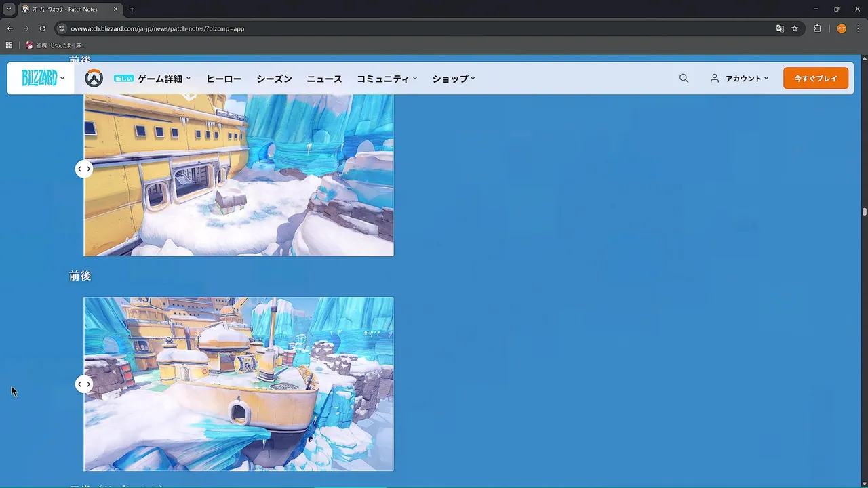Open the Overwatch logo home link
The height and width of the screenshot is (488, 868).
(x=94, y=79)
